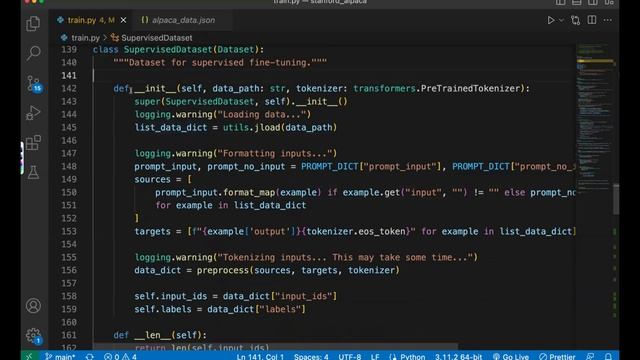The image size is (640, 360).
Task: Toggle the secondary sidebar layout icon
Action: [593, 2]
